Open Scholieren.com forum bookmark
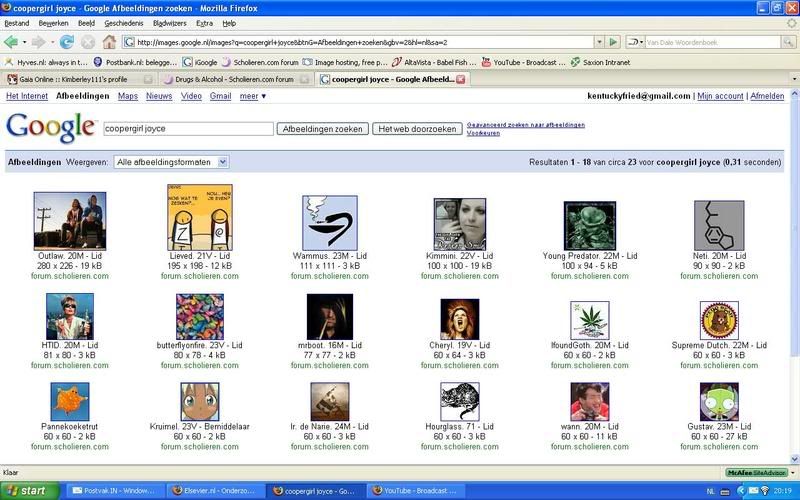800x500 pixels. click(x=260, y=62)
